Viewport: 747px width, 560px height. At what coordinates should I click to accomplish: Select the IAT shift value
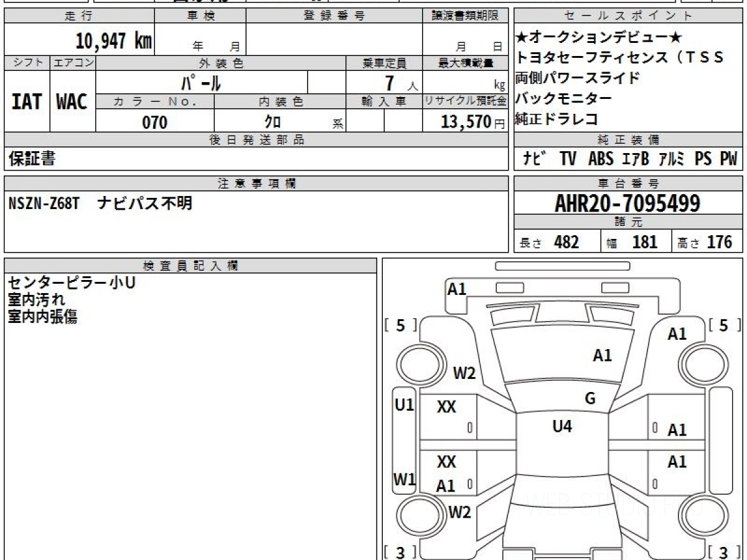pyautogui.click(x=27, y=102)
